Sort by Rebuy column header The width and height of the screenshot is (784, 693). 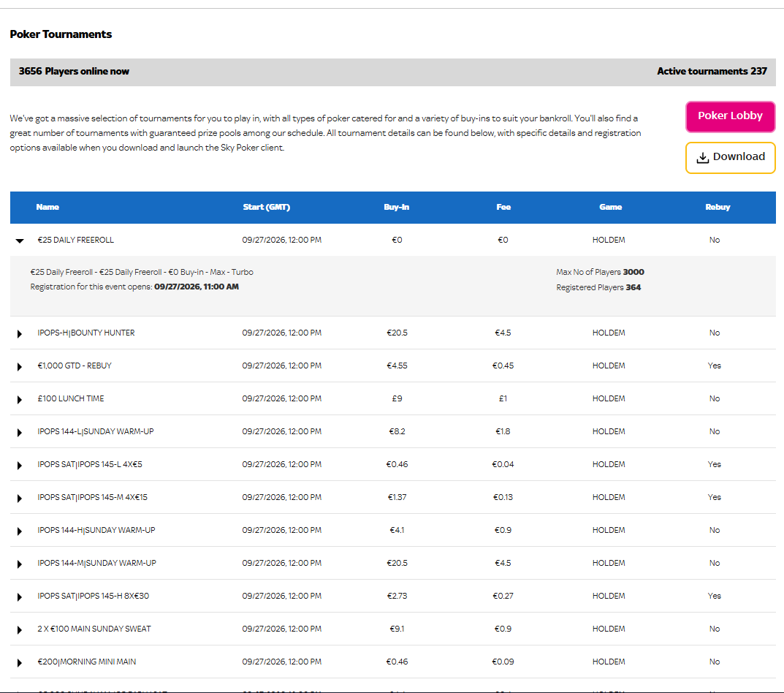(x=718, y=207)
